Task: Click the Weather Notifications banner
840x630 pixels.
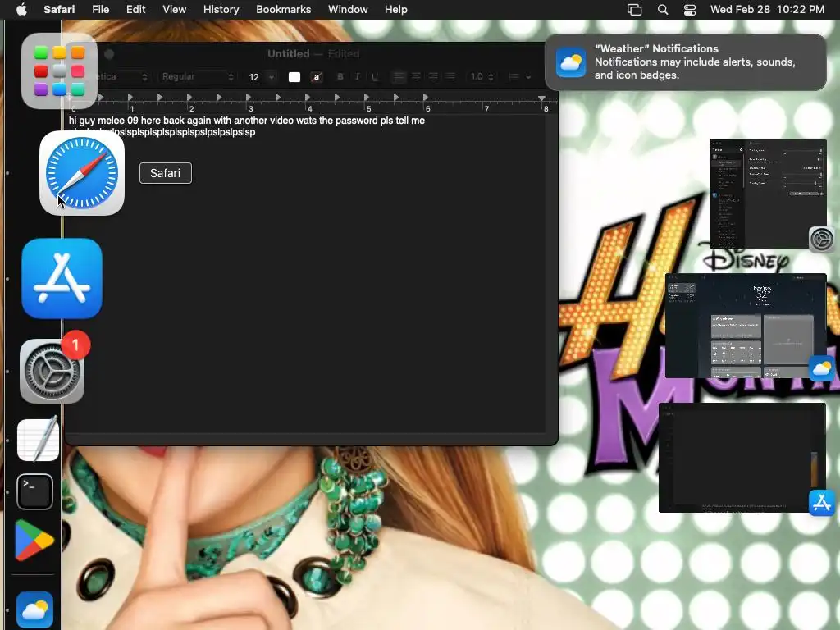Action: tap(686, 62)
